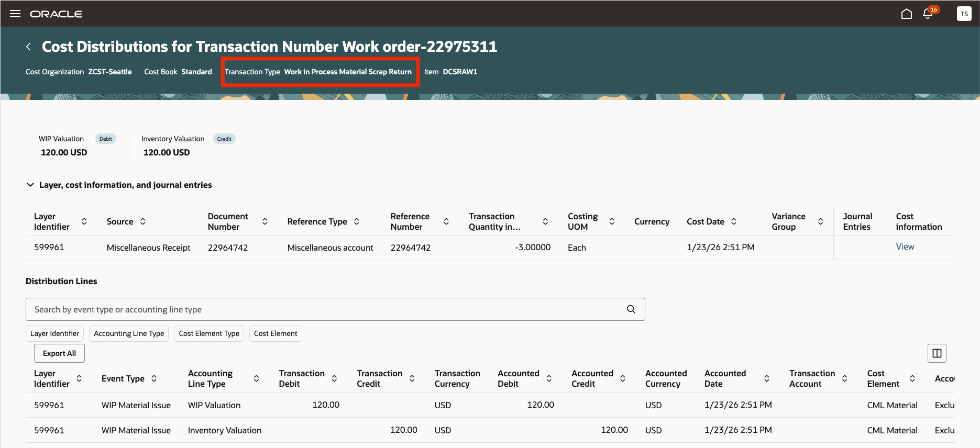
Task: Select document number 22964742 cell
Action: 228,248
